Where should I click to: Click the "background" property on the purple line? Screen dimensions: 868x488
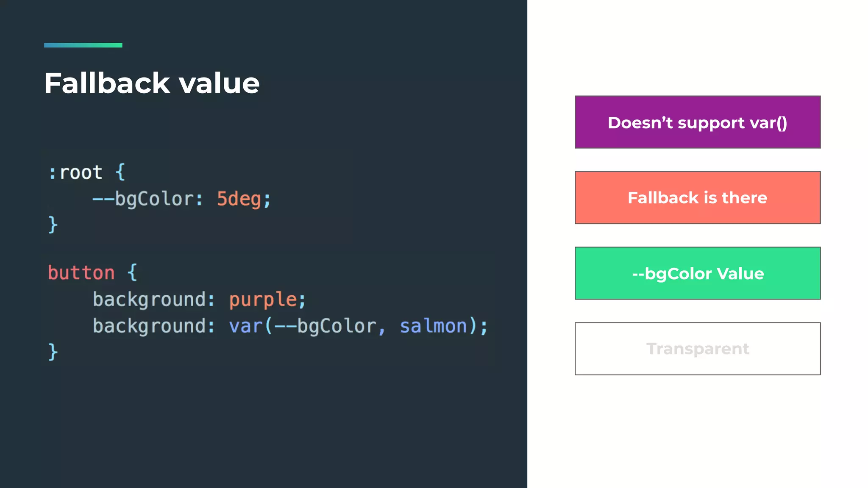[149, 299]
